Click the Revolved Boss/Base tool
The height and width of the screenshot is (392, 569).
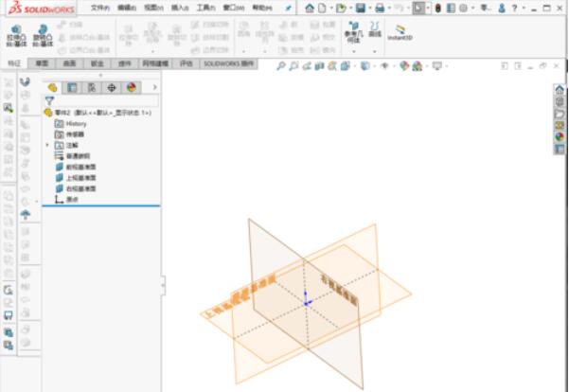pyautogui.click(x=43, y=36)
